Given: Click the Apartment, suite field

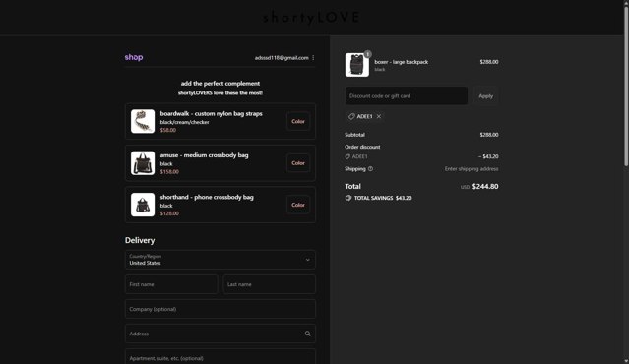Looking at the screenshot, I should pyautogui.click(x=220, y=357).
